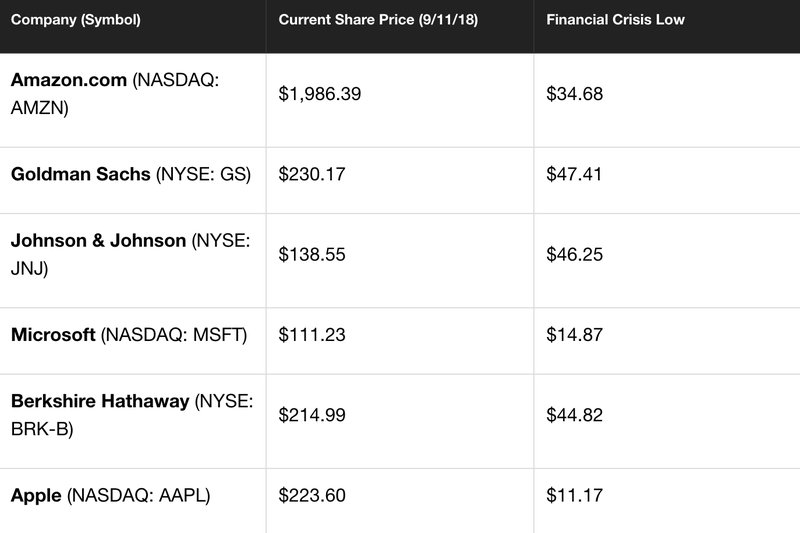The image size is (800, 533).
Task: Click the Financial Crisis Low column header
Action: coord(615,20)
